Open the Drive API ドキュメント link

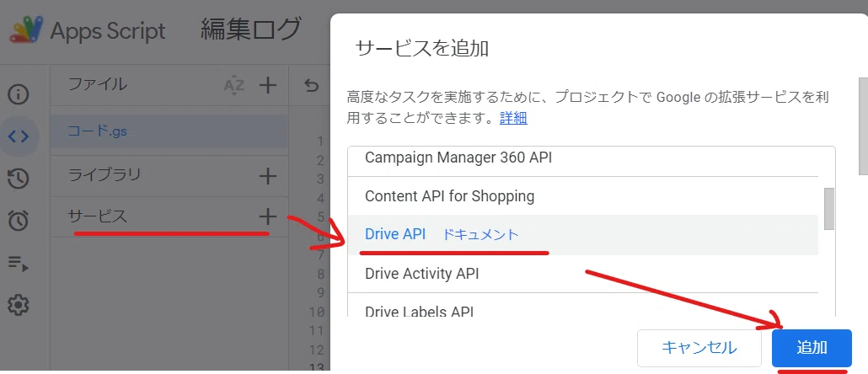tap(480, 234)
